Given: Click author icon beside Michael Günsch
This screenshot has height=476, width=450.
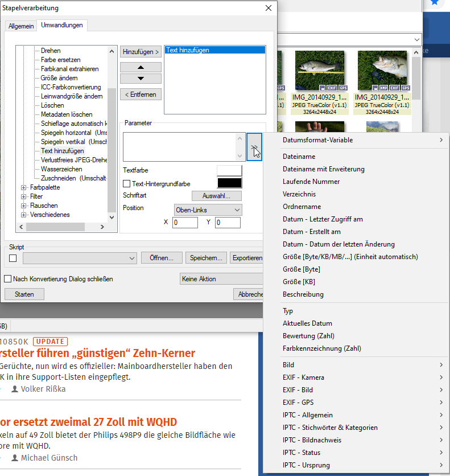Looking at the screenshot, I should tap(15, 458).
